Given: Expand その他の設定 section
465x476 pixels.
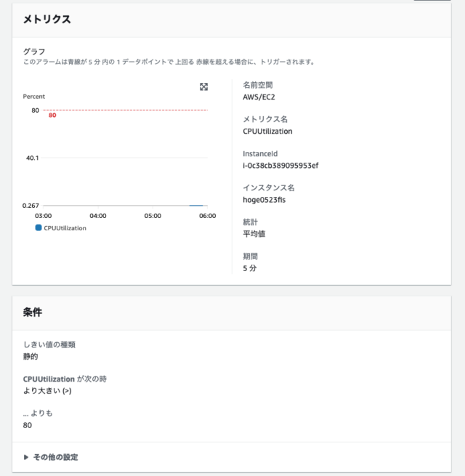Looking at the screenshot, I should (x=51, y=457).
